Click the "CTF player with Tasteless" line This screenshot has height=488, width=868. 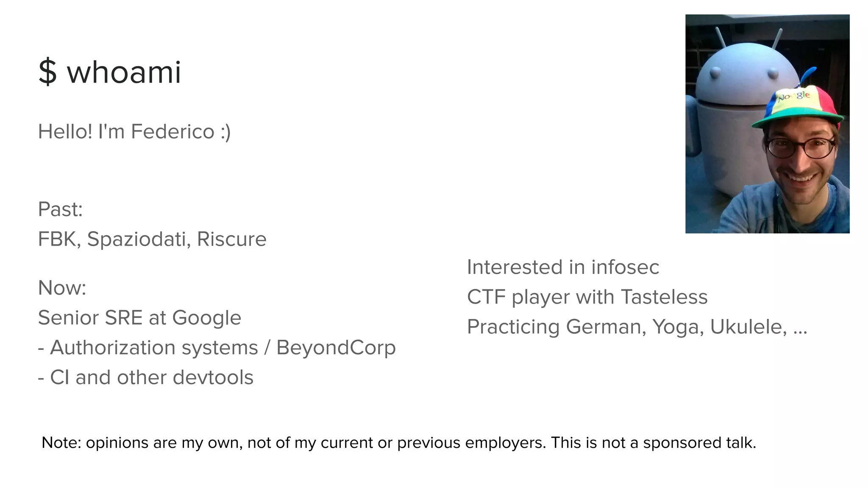(587, 297)
